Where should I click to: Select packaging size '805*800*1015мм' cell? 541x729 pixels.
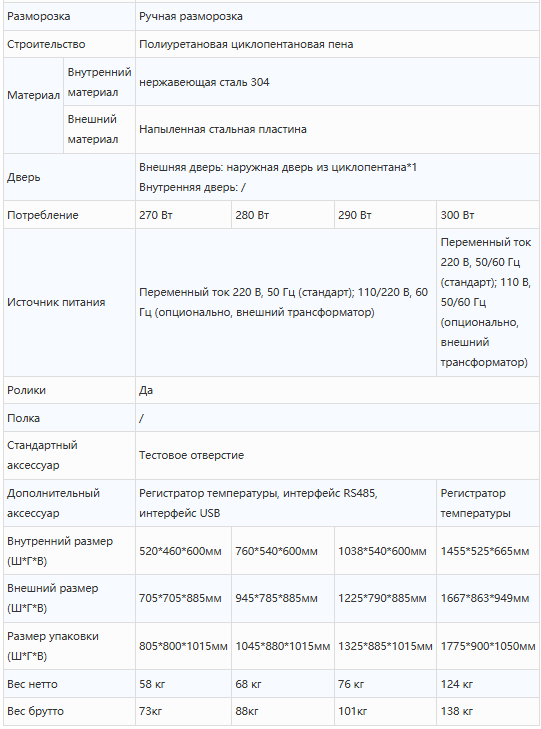(183, 646)
